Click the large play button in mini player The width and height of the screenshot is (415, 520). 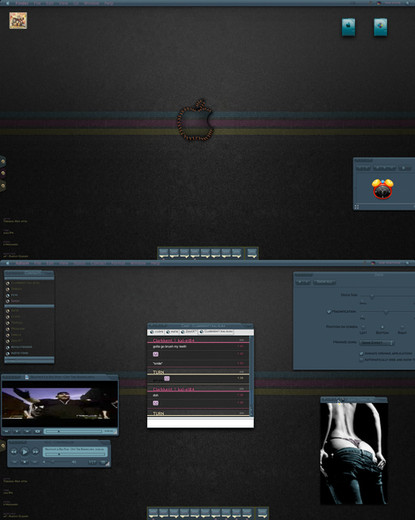(24, 452)
